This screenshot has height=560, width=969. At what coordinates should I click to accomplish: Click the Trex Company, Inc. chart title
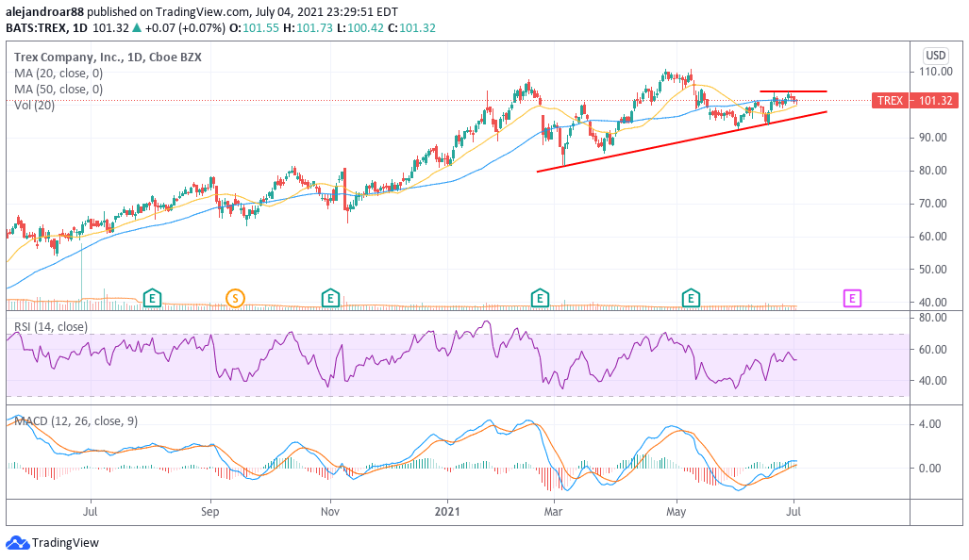click(108, 57)
